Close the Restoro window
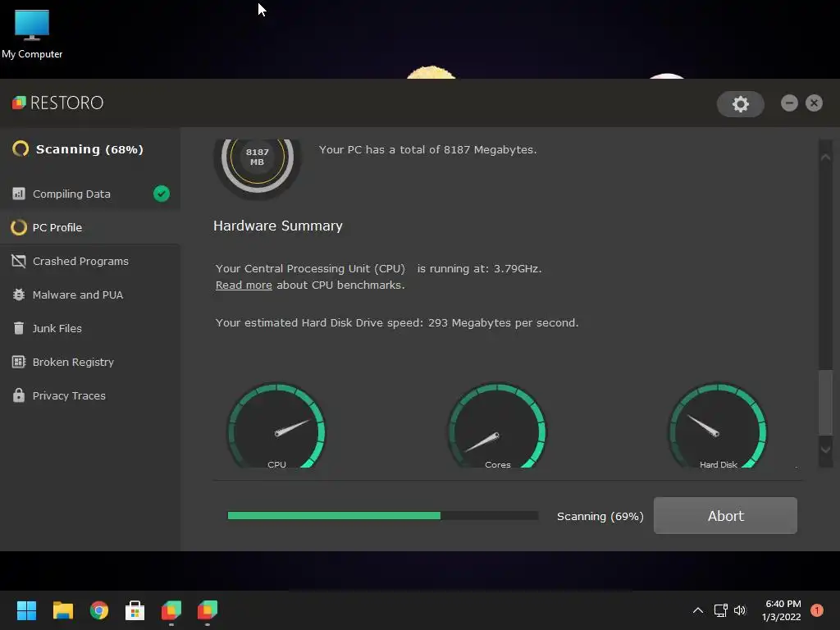Image resolution: width=840 pixels, height=630 pixels. 814,103
